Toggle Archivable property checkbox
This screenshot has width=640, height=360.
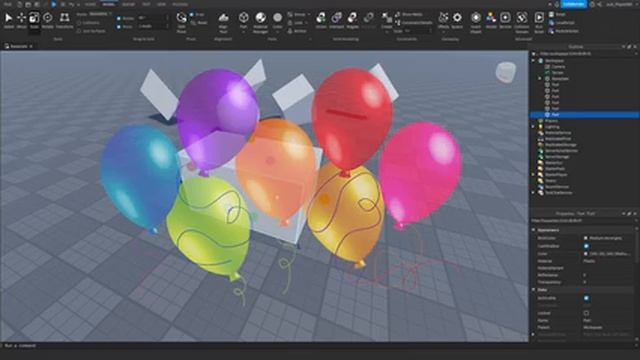pos(586,298)
